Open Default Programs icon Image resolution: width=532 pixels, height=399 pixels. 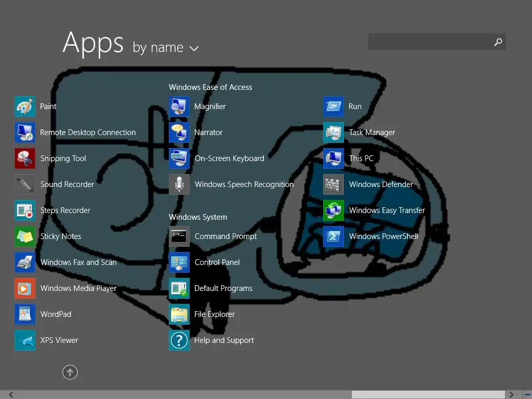click(x=179, y=288)
